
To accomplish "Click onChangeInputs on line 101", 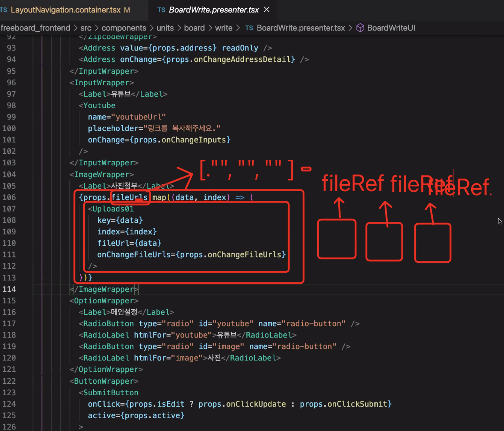I will 194,140.
